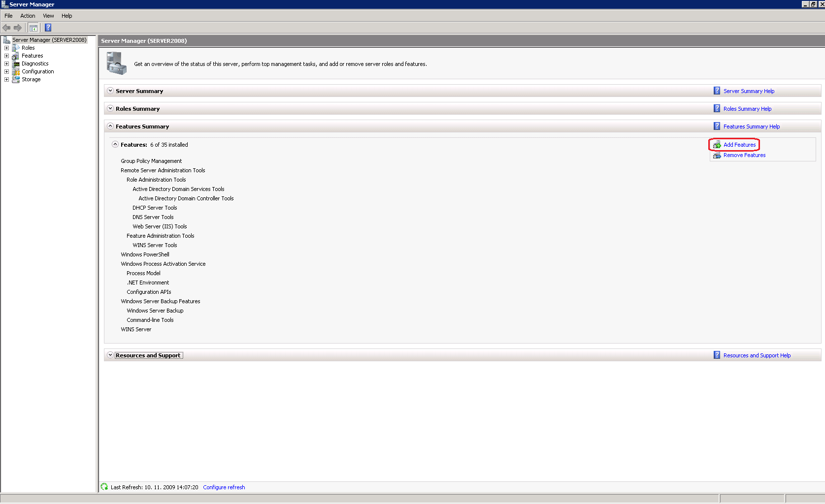Click the Feature Administration Tools entry
The width and height of the screenshot is (825, 504).
click(161, 236)
